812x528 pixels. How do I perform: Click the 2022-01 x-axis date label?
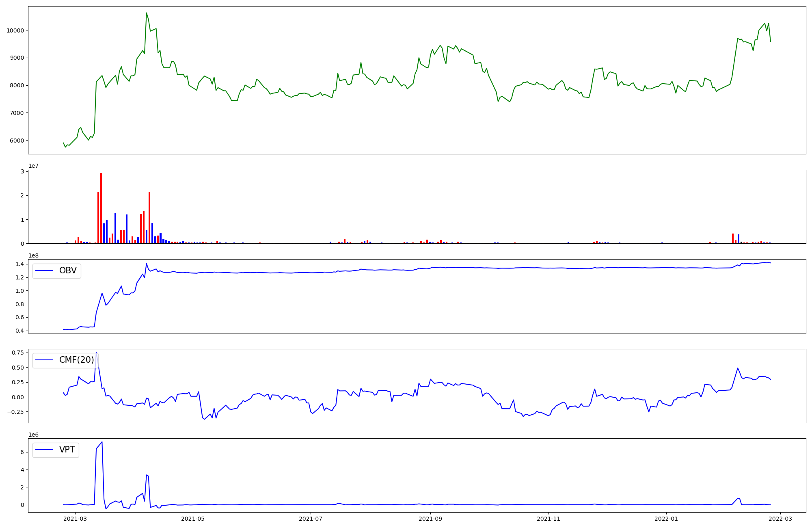click(x=666, y=519)
